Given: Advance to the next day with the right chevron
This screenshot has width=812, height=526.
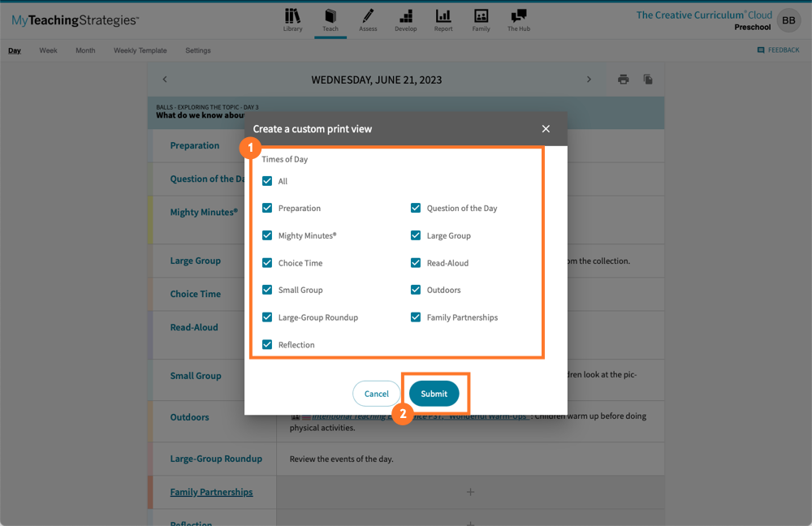Looking at the screenshot, I should [590, 79].
